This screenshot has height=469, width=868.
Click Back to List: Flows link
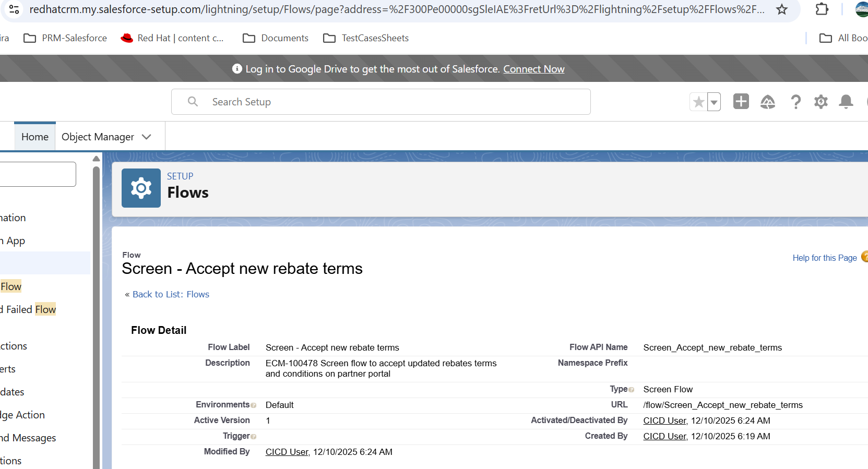pos(171,294)
